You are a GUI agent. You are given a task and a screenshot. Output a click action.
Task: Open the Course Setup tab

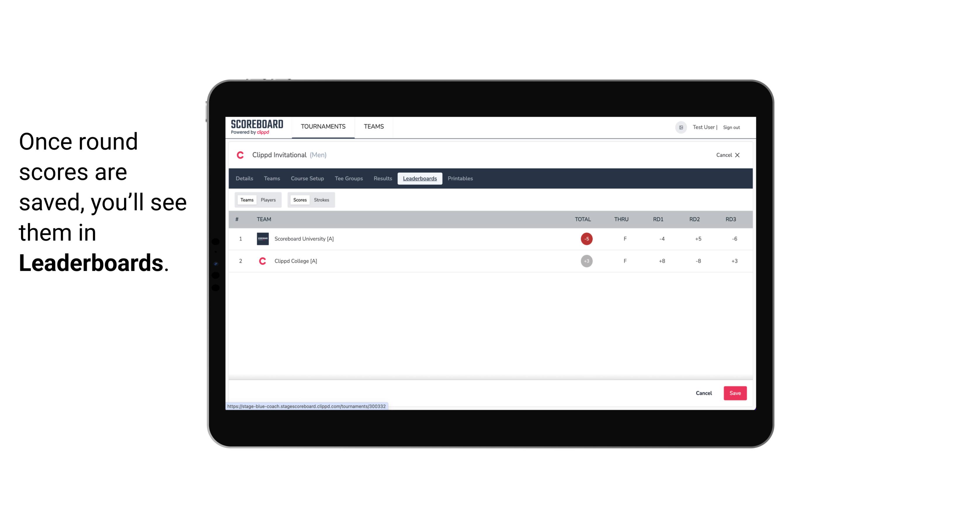(307, 179)
